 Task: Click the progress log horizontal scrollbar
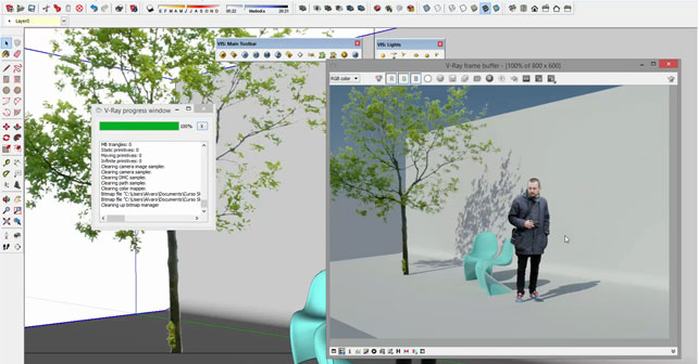[150, 218]
